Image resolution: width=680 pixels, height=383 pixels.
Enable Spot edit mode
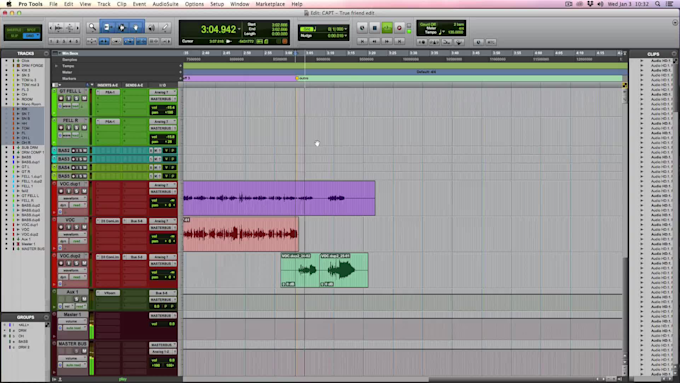click(x=31, y=30)
